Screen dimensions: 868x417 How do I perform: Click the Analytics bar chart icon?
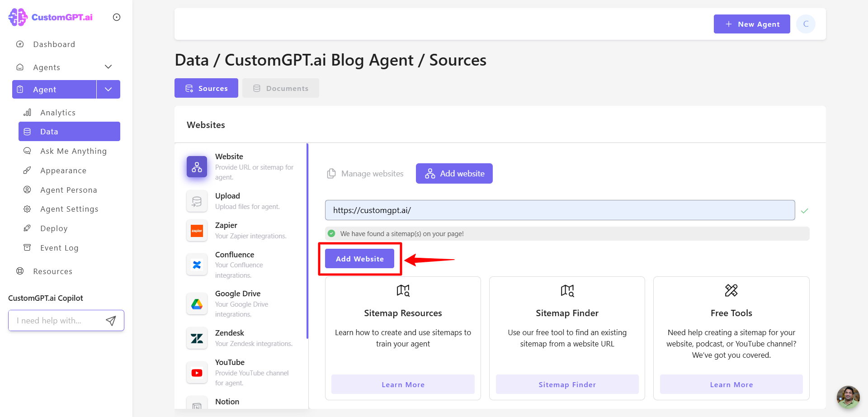tap(27, 112)
